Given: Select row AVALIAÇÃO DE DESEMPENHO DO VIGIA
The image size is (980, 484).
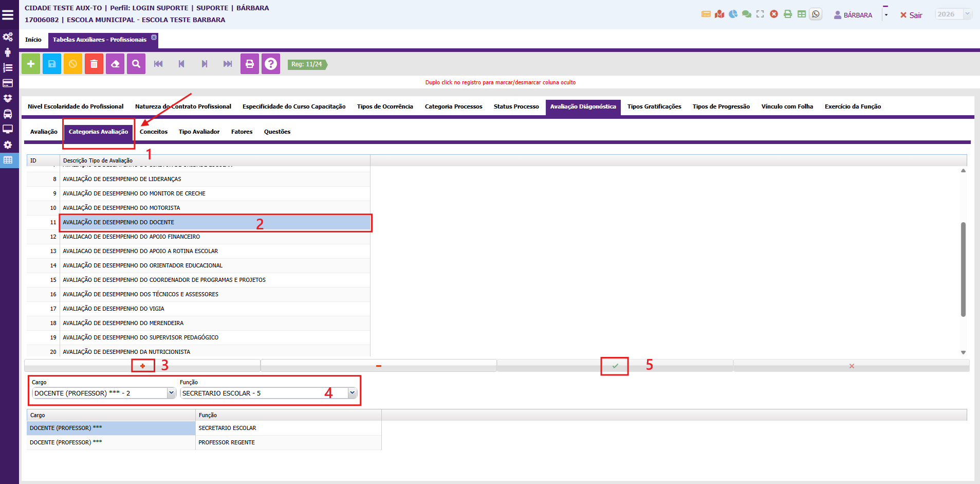Looking at the screenshot, I should click(x=114, y=309).
